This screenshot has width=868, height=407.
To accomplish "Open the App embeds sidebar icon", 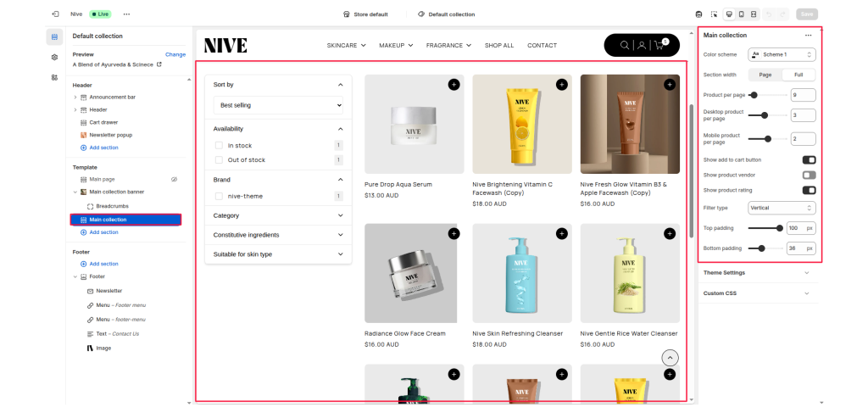I will [54, 77].
